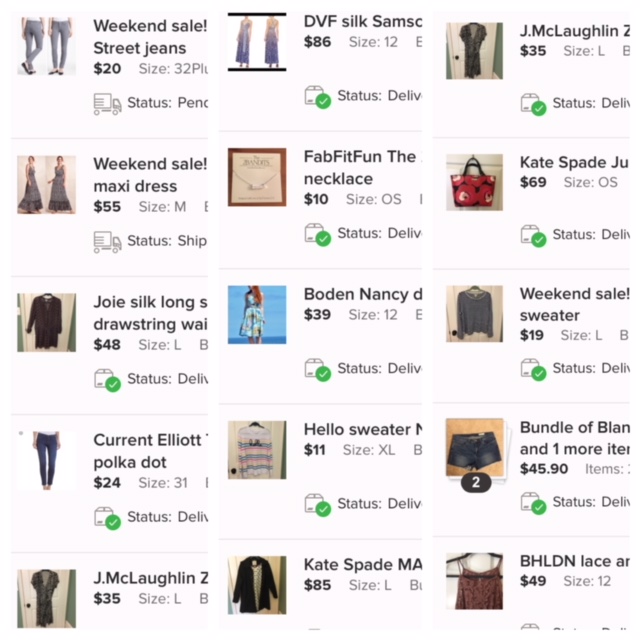This screenshot has height=640, width=640.
Task: Open the Joie silk long sleeve listing title
Action: coord(150,313)
